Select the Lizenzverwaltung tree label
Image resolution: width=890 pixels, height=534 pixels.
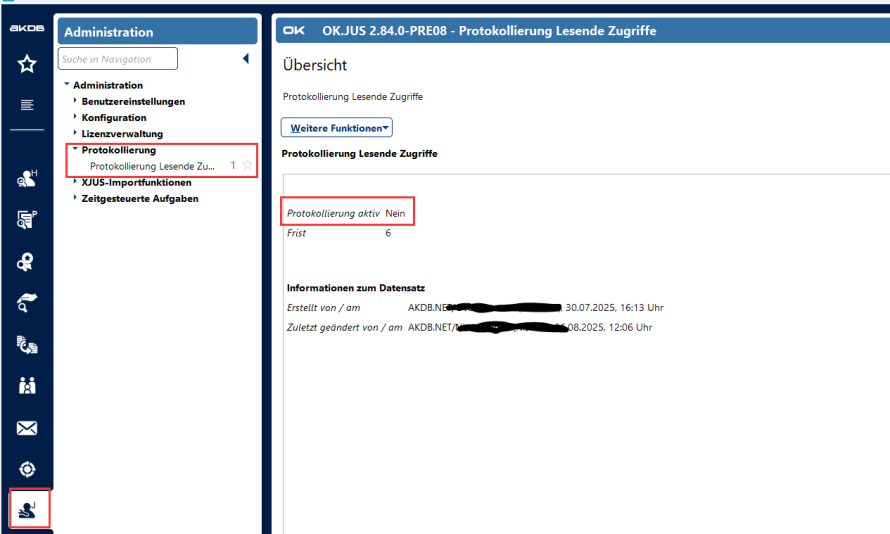[122, 134]
